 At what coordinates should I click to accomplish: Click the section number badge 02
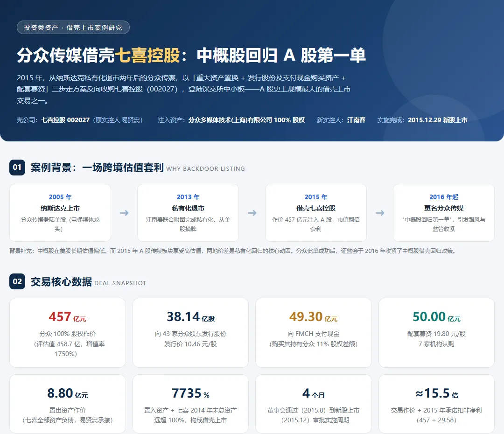pos(17,281)
